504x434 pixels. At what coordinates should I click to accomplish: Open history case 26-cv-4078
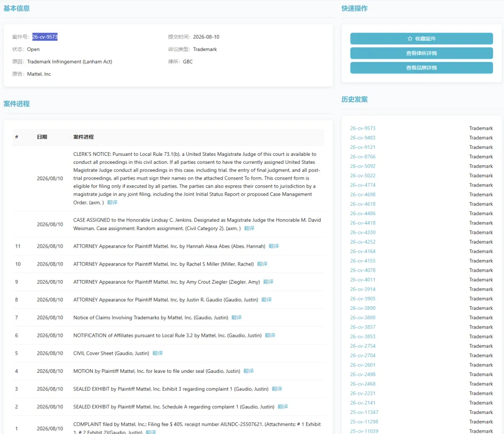point(363,270)
